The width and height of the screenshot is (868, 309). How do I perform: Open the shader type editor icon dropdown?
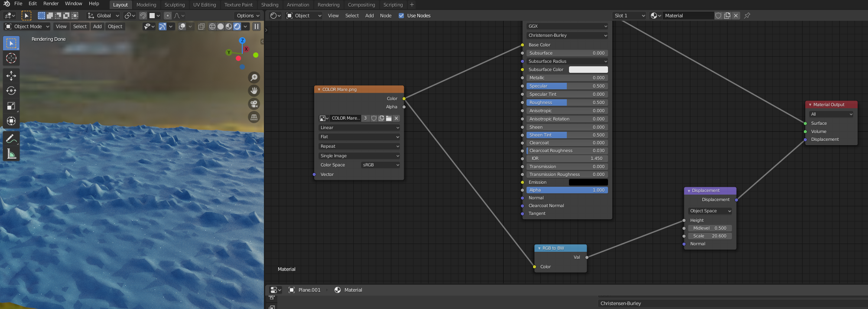pyautogui.click(x=276, y=16)
